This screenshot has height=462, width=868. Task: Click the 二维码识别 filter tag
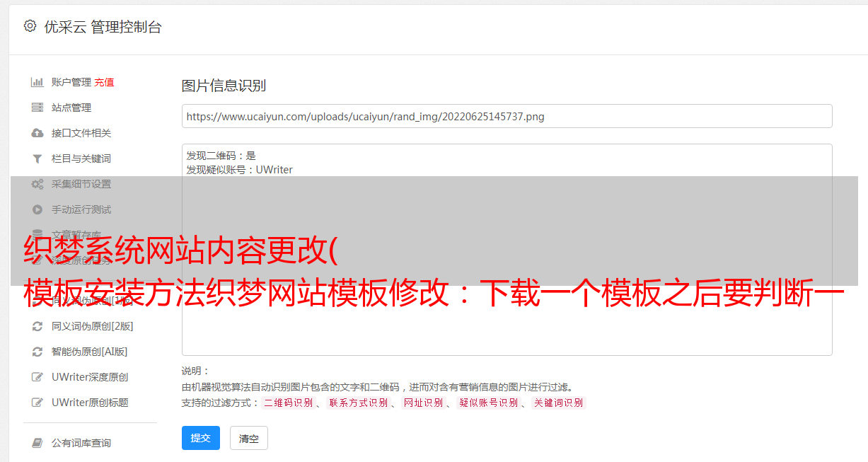click(288, 403)
